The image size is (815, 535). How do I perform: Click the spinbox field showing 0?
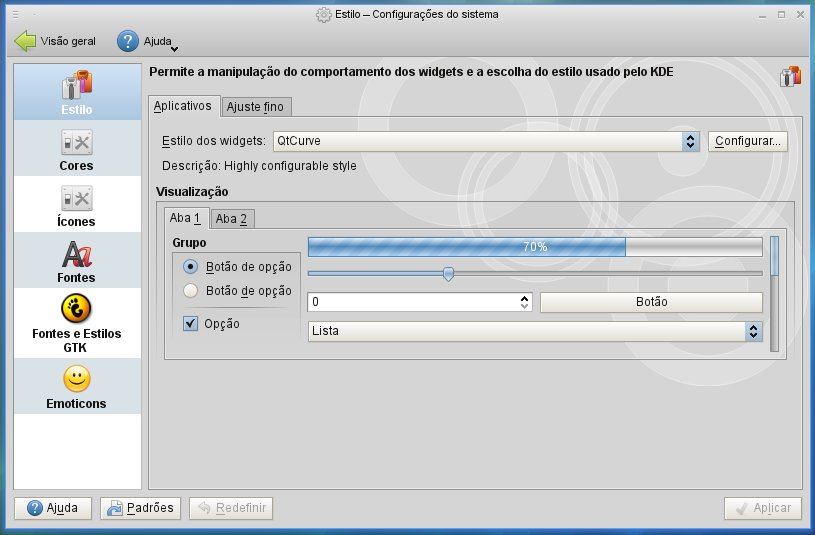(414, 302)
